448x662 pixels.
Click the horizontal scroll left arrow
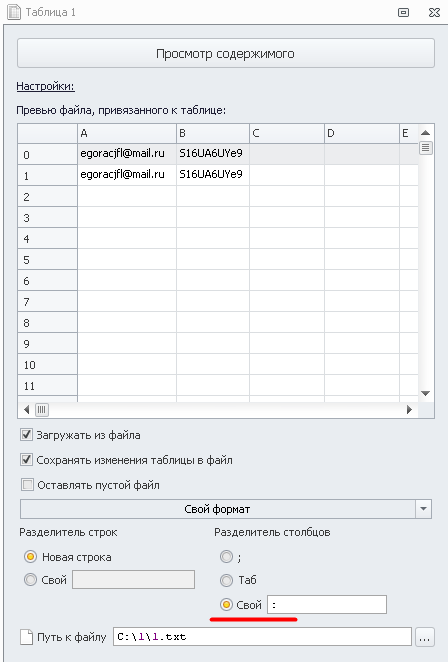[27, 410]
